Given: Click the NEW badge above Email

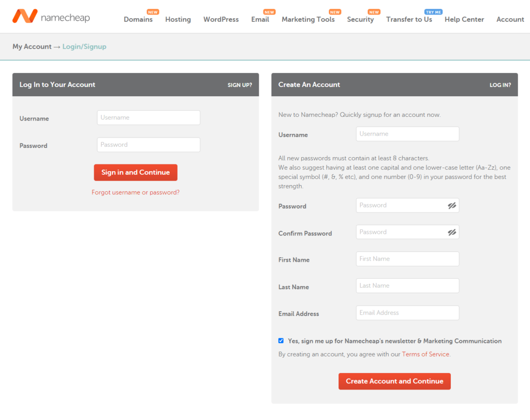Looking at the screenshot, I should click(269, 12).
